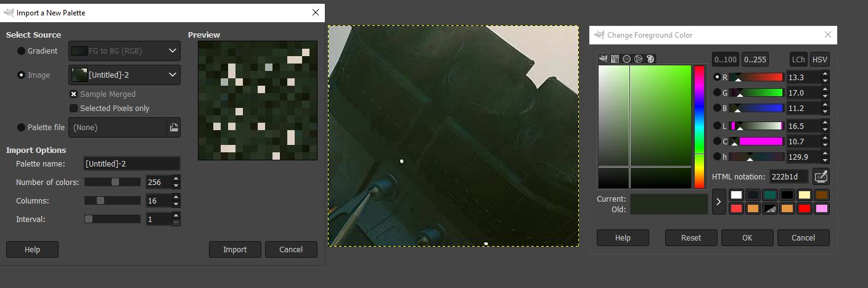Switch scale to 0..100 range

tap(726, 60)
